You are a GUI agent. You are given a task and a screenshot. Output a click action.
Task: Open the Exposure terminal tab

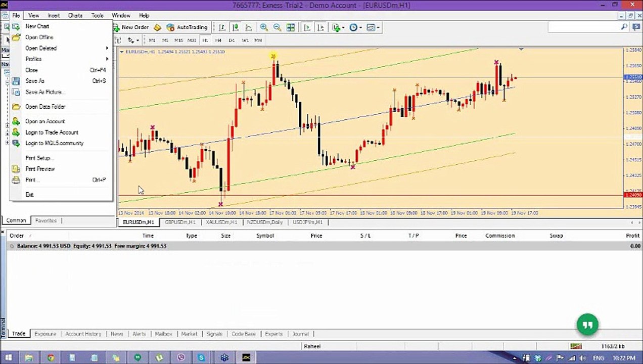45,334
